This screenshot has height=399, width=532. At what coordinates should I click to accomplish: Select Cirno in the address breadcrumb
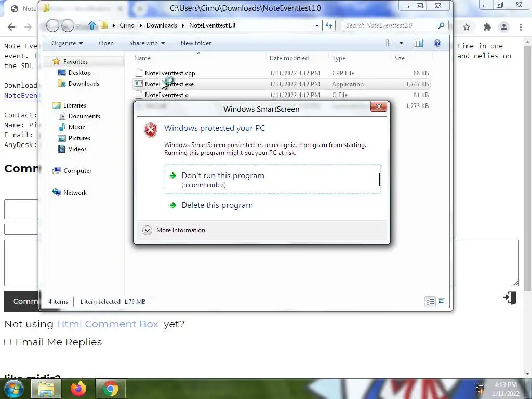click(x=127, y=25)
